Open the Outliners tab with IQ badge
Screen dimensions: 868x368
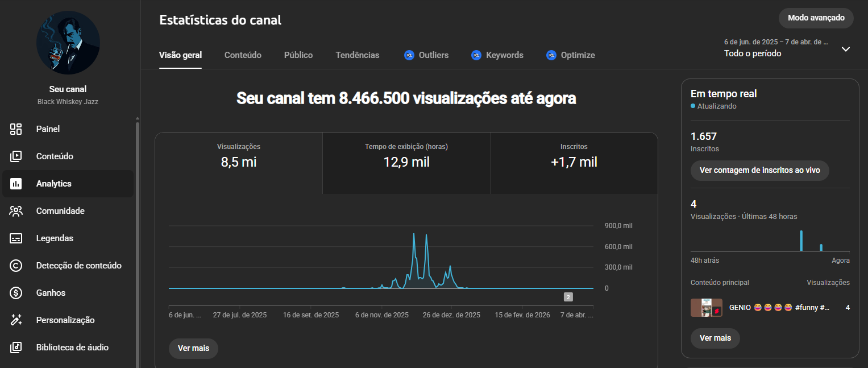coord(426,55)
